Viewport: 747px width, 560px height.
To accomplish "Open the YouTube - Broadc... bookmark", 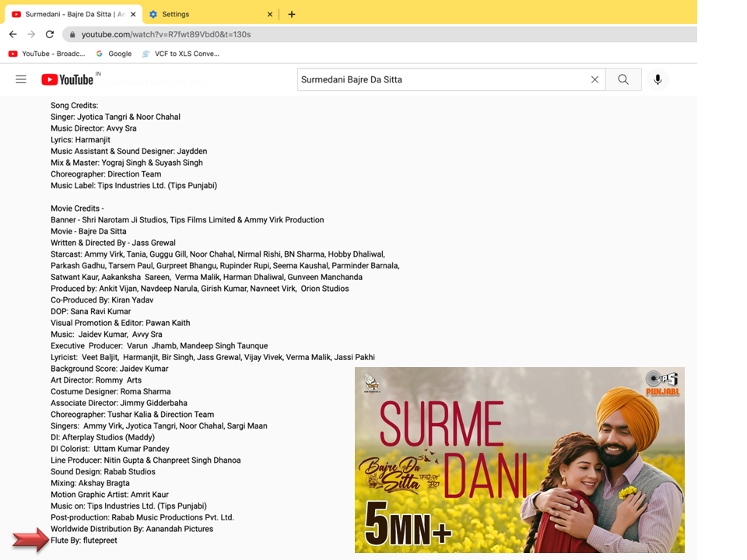I will click(x=47, y=54).
